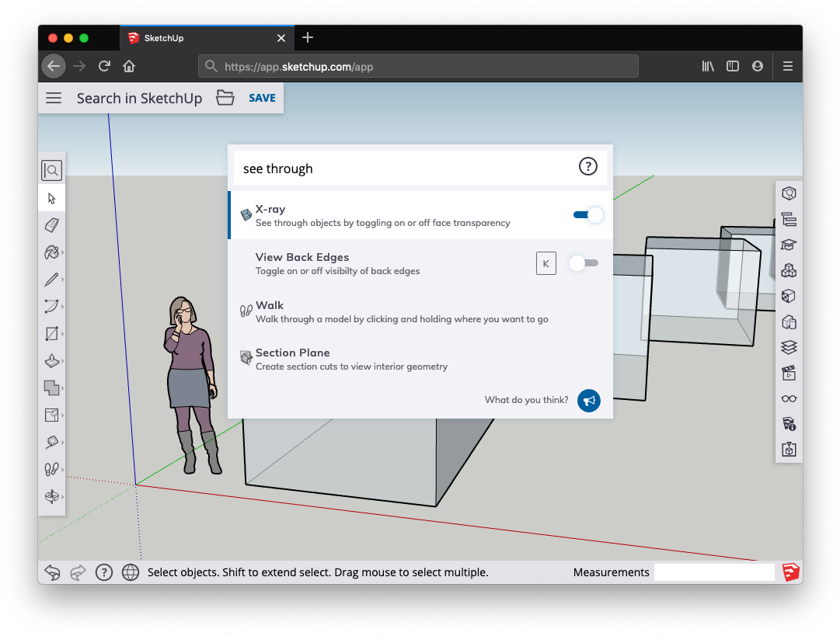
Task: Toggle View Back Edges on
Action: pos(584,262)
